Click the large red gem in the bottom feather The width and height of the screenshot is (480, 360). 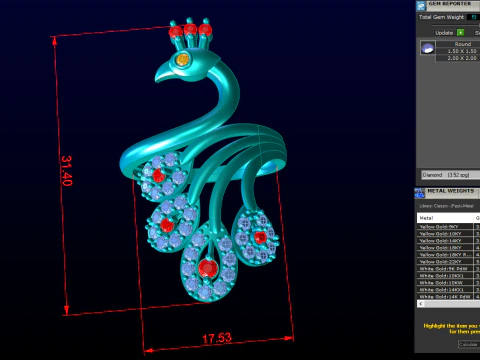coord(208,268)
